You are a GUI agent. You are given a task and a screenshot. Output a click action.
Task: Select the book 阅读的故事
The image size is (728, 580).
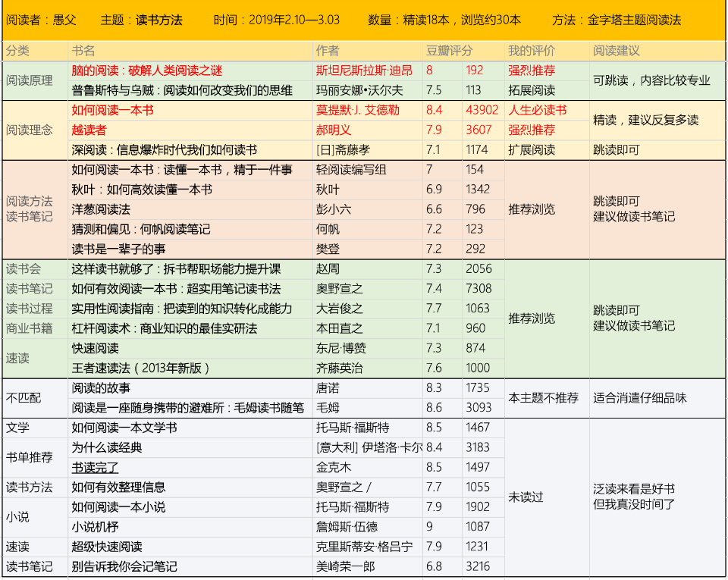coord(101,388)
